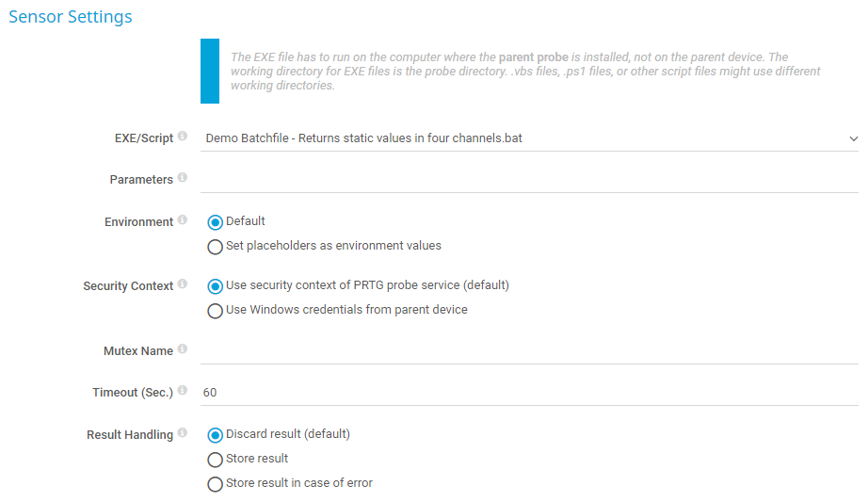Open EXE/Script dropdown arrow

tap(853, 138)
